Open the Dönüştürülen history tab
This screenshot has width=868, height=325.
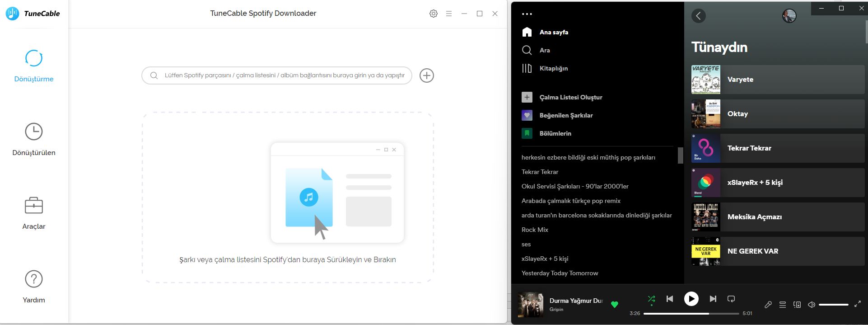[x=34, y=140]
